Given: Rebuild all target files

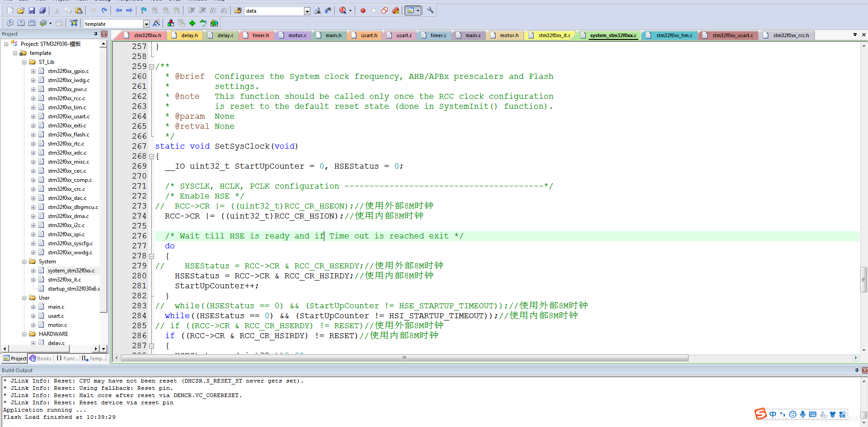Looking at the screenshot, I should pos(32,23).
